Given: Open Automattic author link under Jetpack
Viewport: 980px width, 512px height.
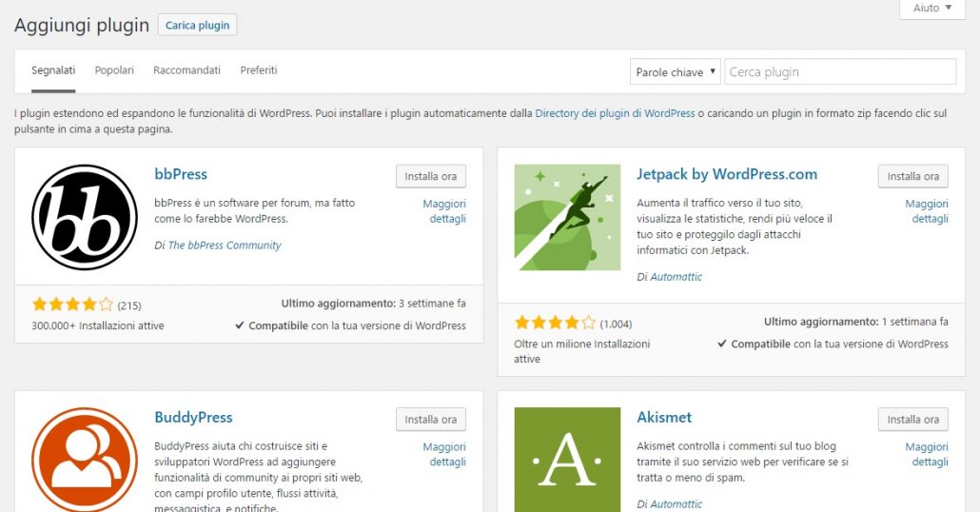Looking at the screenshot, I should pos(676,276).
